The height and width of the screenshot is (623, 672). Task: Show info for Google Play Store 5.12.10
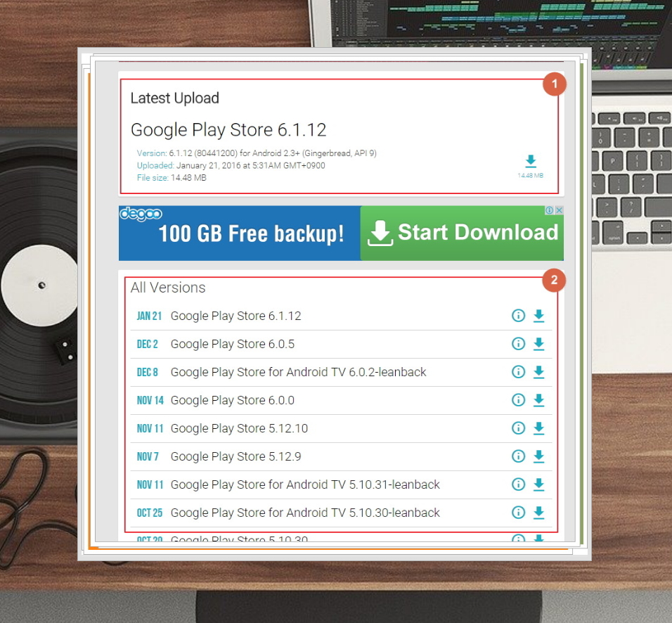(518, 428)
